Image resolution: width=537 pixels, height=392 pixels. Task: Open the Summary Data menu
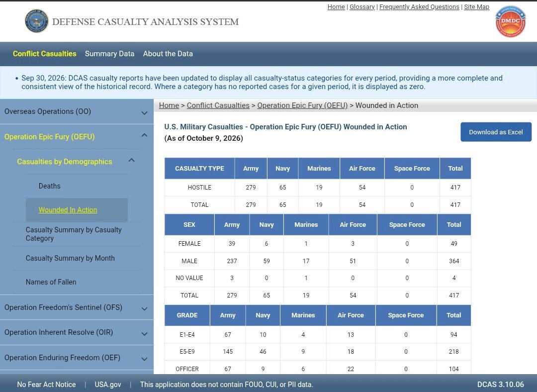point(109,54)
